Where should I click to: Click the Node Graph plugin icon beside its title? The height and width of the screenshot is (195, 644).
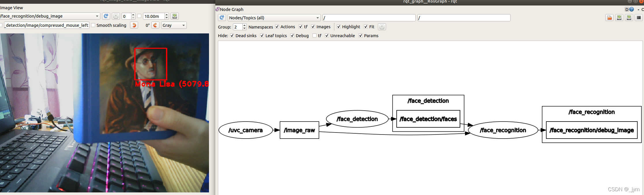coord(218,9)
